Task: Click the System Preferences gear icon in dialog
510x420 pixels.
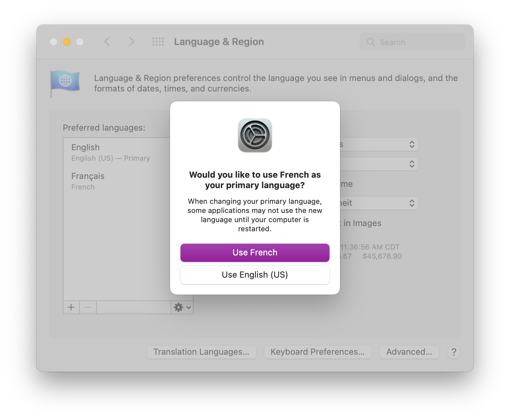Action: (255, 135)
